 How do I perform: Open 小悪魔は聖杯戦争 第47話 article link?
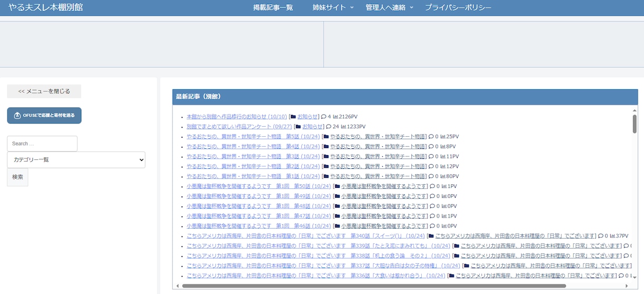tap(259, 216)
